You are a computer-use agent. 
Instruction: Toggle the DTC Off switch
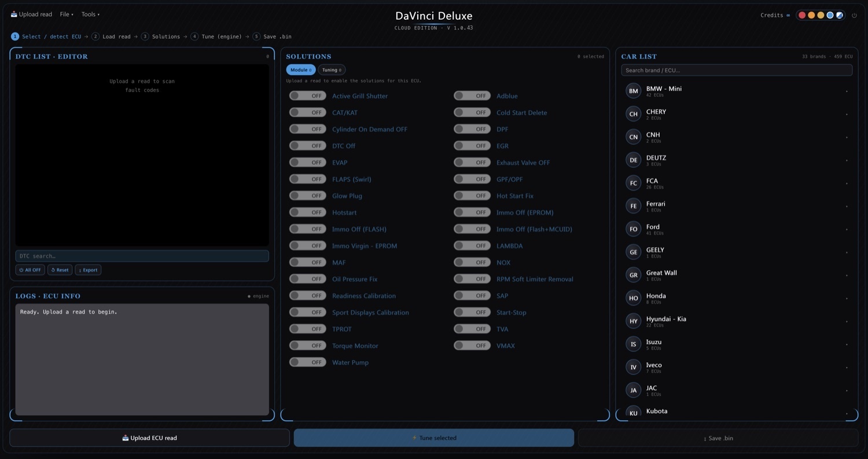pyautogui.click(x=308, y=146)
